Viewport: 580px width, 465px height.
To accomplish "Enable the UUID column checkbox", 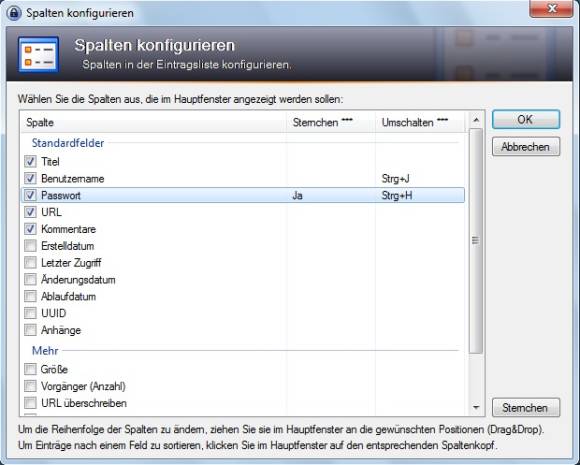I will coord(30,313).
